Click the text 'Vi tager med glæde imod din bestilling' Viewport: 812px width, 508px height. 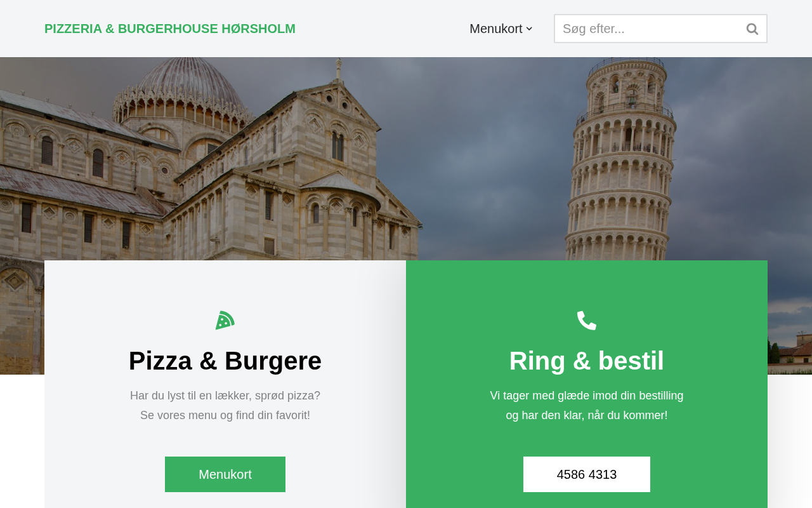(587, 396)
